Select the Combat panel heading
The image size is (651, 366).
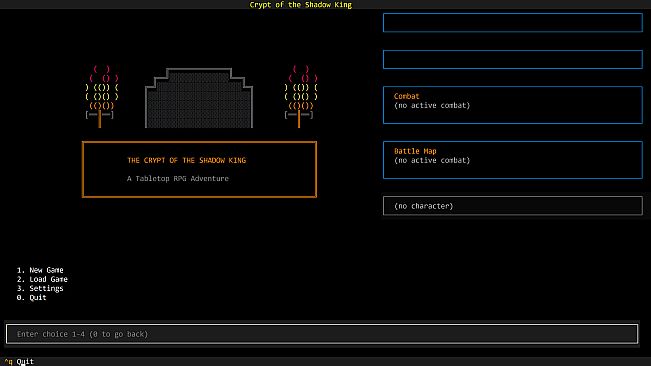point(406,96)
